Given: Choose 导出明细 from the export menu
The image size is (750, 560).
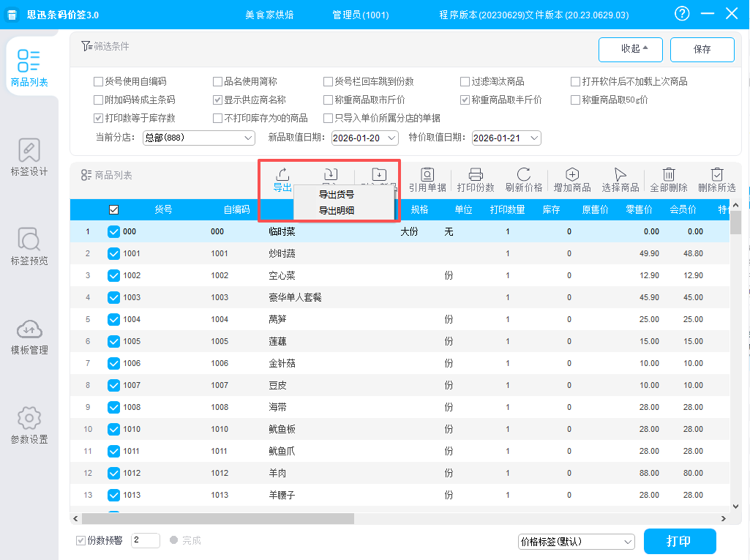Looking at the screenshot, I should click(x=337, y=211).
